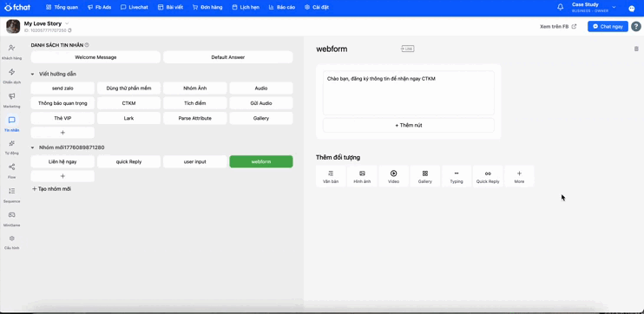Open Liên hệ ngay block
This screenshot has width=644, height=314.
pyautogui.click(x=62, y=161)
